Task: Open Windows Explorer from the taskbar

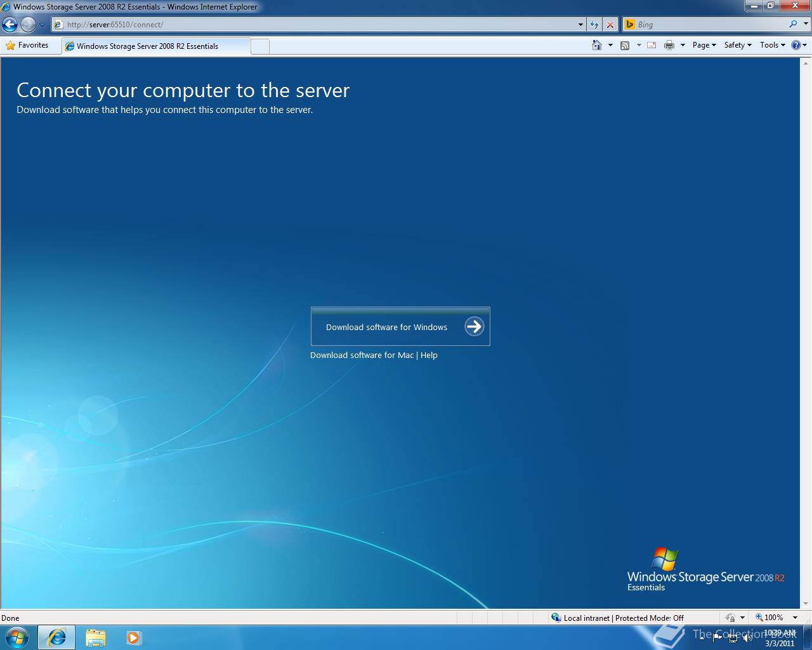Action: click(x=96, y=637)
